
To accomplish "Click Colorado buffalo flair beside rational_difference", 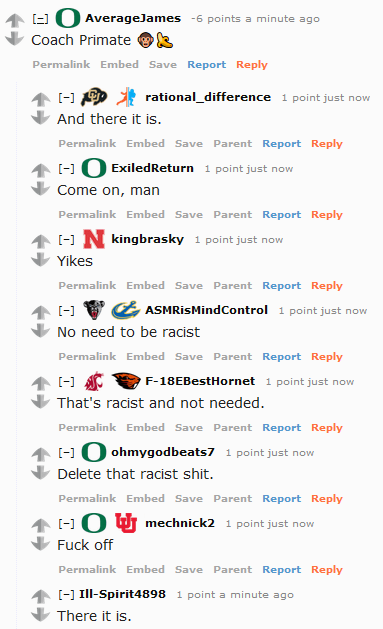I will tap(94, 97).
